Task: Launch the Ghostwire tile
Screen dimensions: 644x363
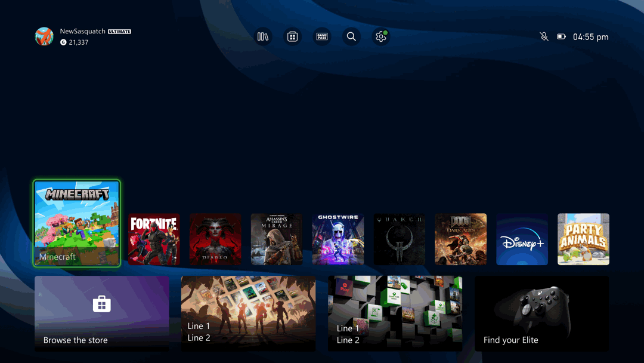Action: tap(338, 239)
